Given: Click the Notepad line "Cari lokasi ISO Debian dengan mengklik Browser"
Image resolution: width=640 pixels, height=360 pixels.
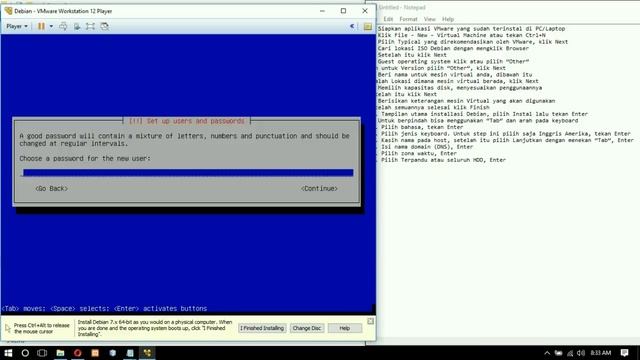Looking at the screenshot, I should 453,48.
